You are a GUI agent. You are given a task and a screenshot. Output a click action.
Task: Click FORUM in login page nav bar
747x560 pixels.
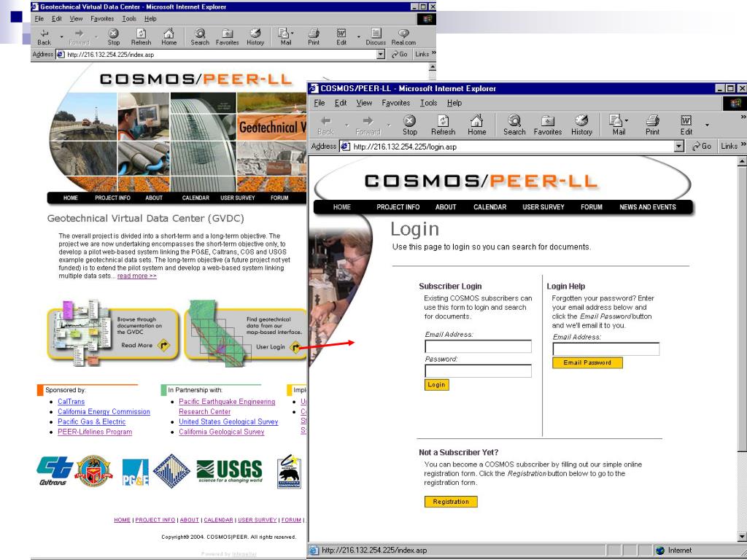pos(591,206)
